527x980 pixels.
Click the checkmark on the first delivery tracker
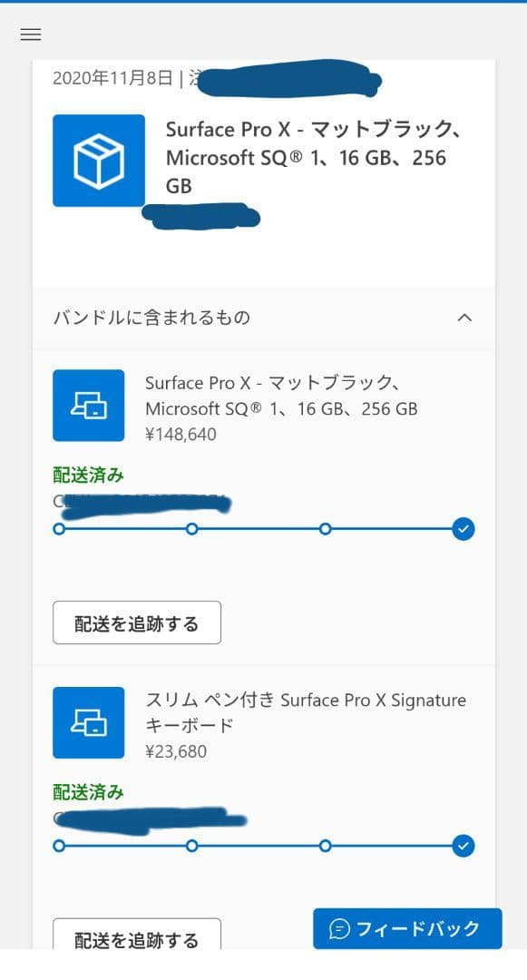pyautogui.click(x=464, y=528)
